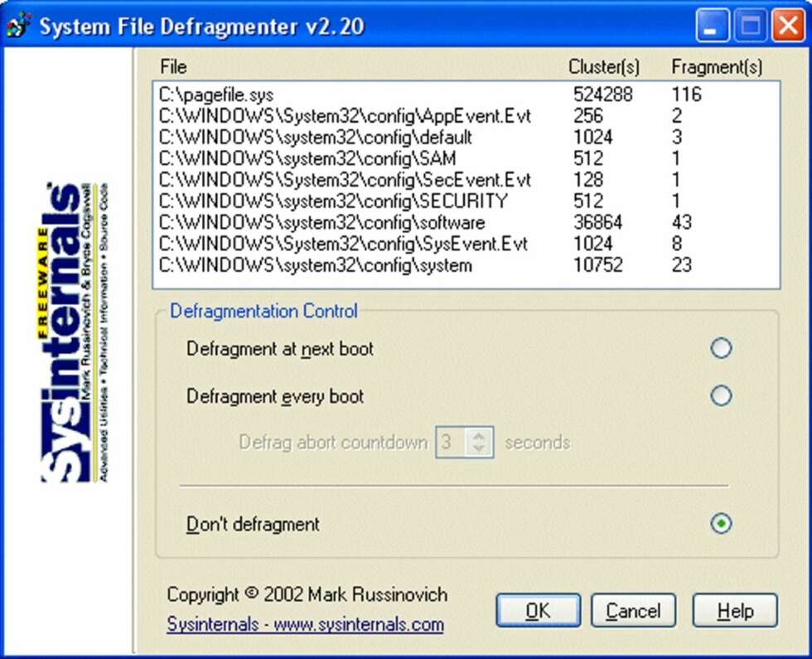Screen dimensions: 812x659
Task: Select the config\software file row
Action: click(466, 222)
